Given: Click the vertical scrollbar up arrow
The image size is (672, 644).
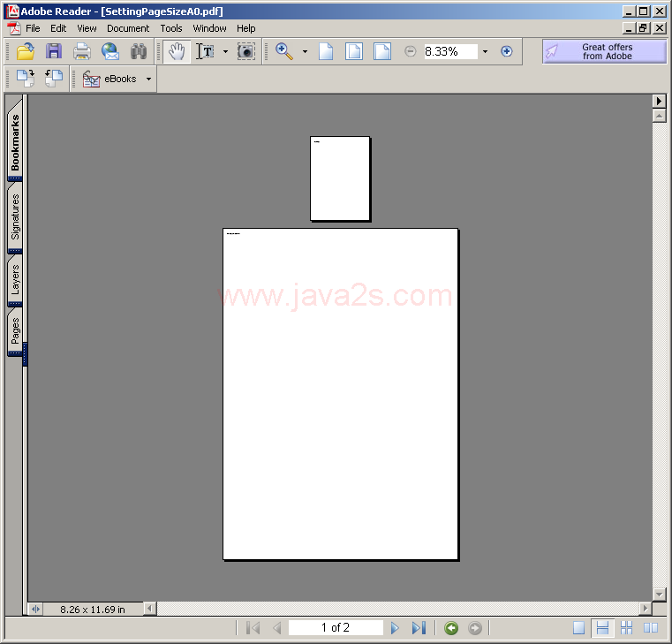Looking at the screenshot, I should [x=659, y=116].
